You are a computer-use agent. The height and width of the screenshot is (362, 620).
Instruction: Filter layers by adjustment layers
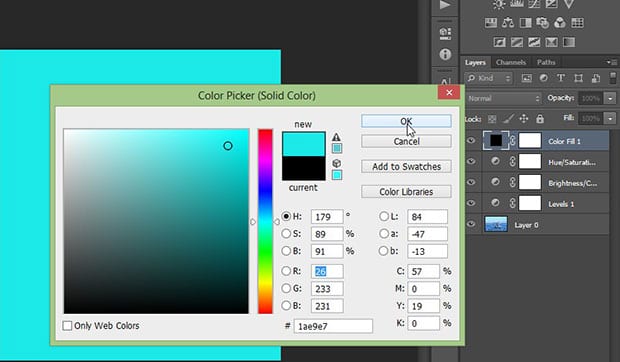coord(544,78)
